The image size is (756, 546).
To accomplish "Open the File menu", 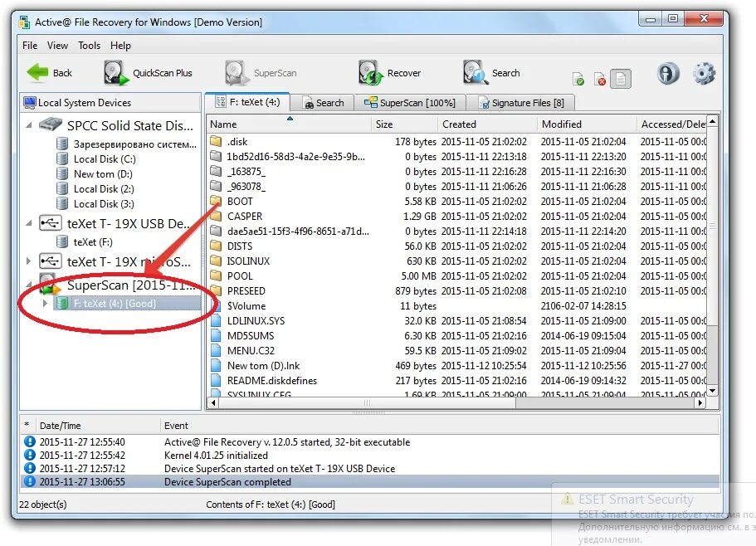I will [30, 46].
